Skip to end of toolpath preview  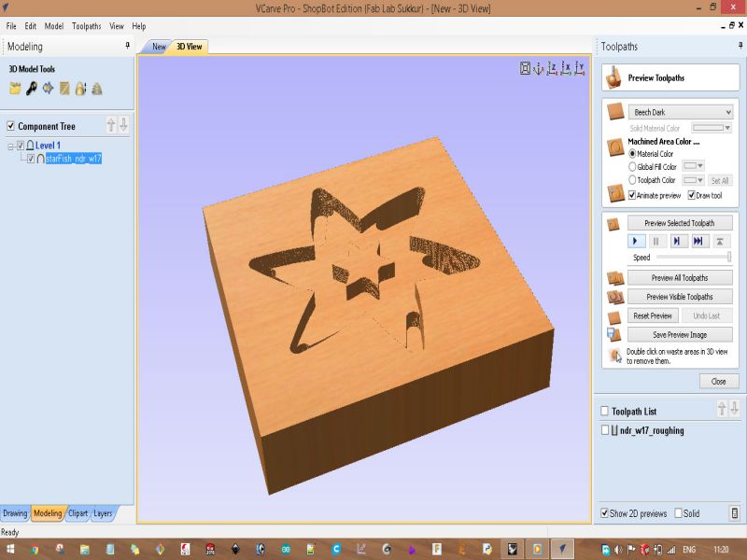[x=698, y=242]
